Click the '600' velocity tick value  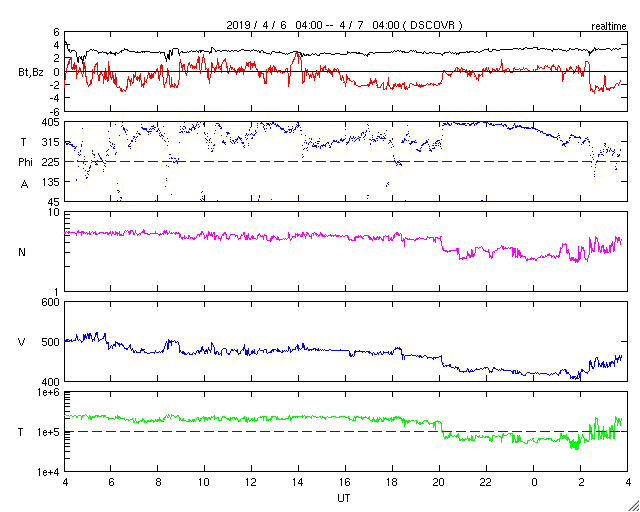tap(51, 303)
